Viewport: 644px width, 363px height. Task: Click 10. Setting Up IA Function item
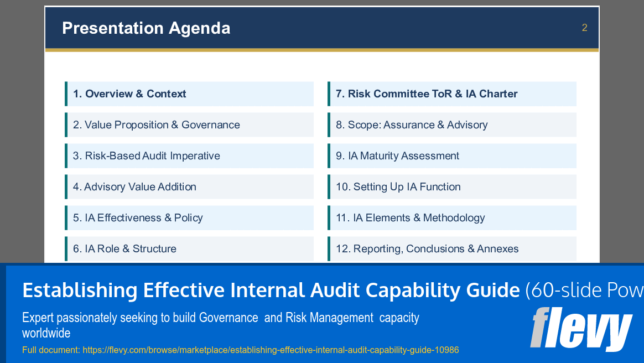coord(452,186)
